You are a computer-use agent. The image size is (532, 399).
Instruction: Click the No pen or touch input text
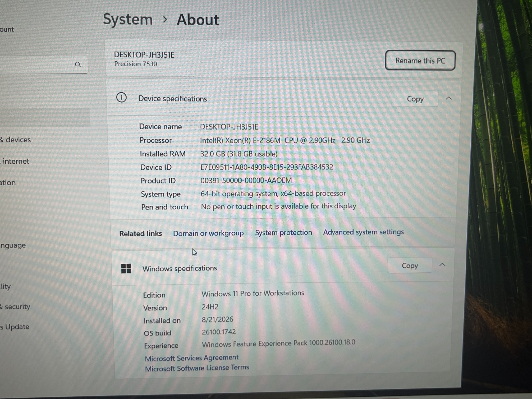pos(279,206)
